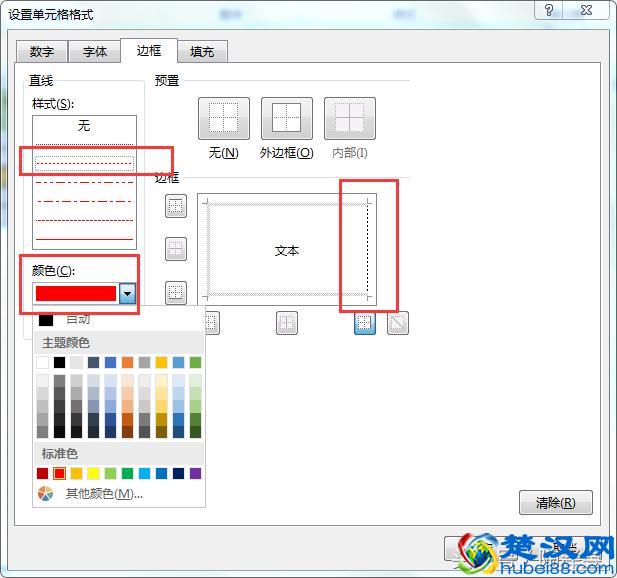Toggle the right border button
Image resolution: width=617 pixels, height=578 pixels.
click(365, 323)
